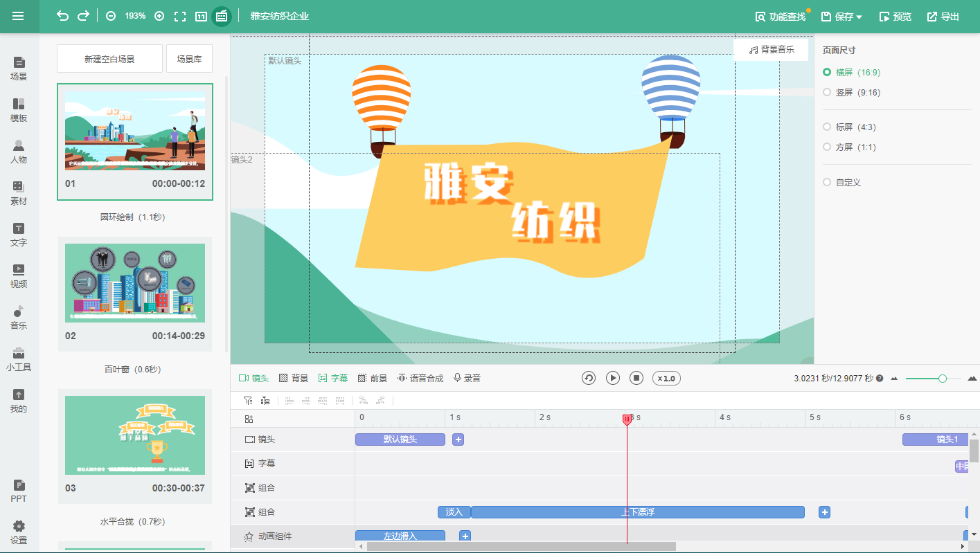Image resolution: width=980 pixels, height=553 pixels.
Task: Play the animation
Action: [613, 378]
